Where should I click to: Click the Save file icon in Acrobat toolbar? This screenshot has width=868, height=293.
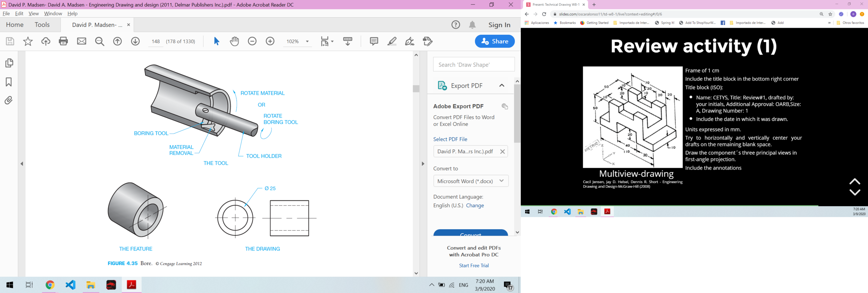pos(10,41)
